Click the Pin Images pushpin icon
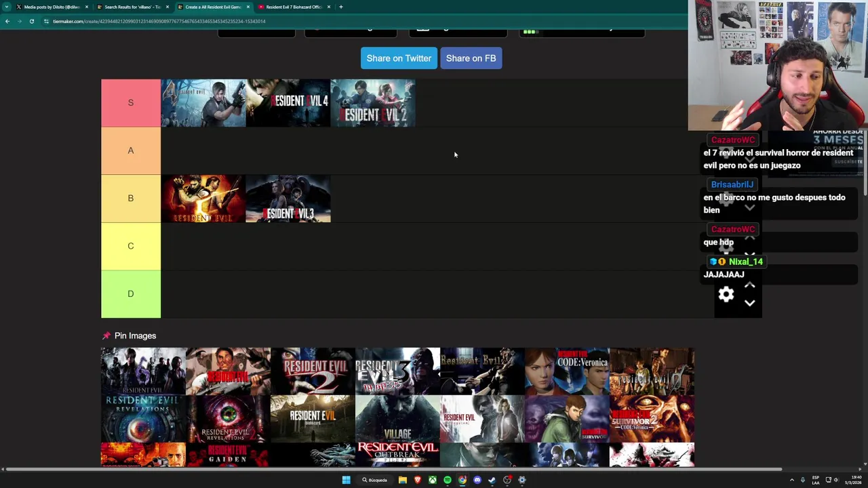 coord(106,335)
